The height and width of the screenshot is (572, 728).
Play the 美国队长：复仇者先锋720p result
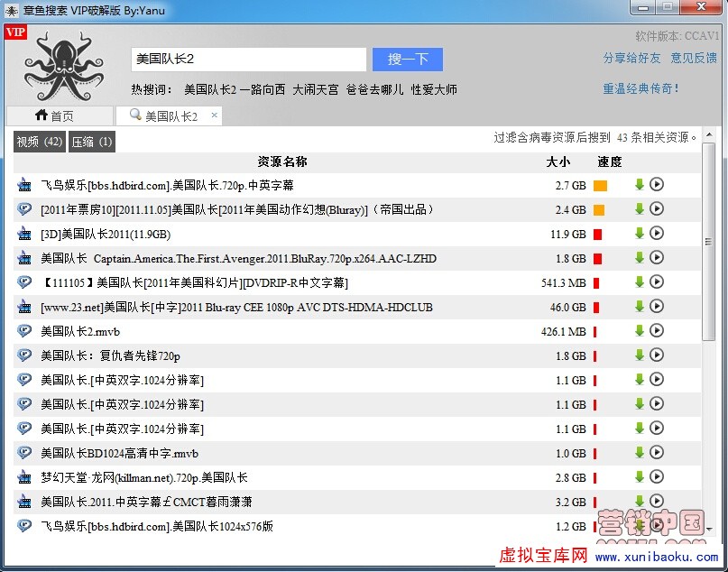pyautogui.click(x=657, y=355)
